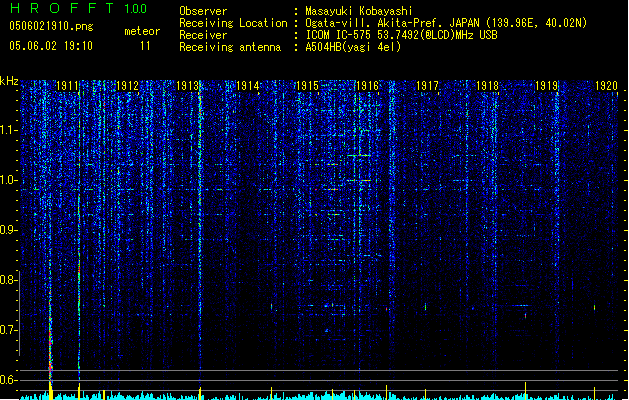Image resolution: width=629 pixels, height=400 pixels.
Task: Click the HROFFT 1.0.0 title text
Action: 79,8
